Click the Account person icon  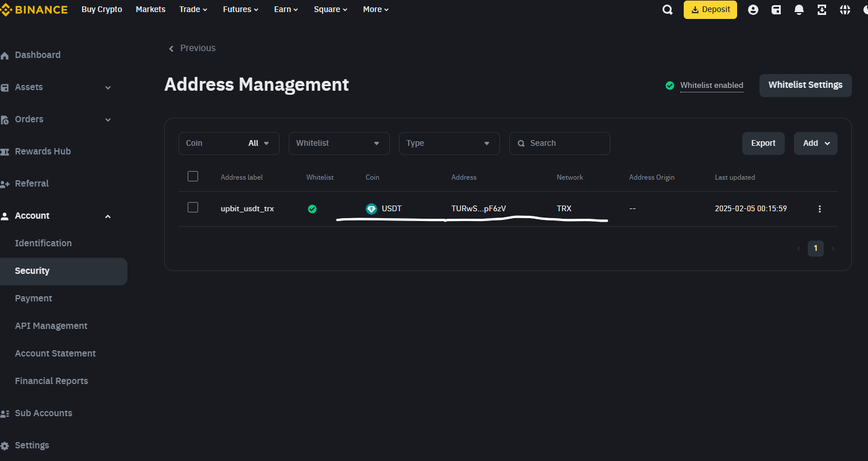(x=5, y=216)
